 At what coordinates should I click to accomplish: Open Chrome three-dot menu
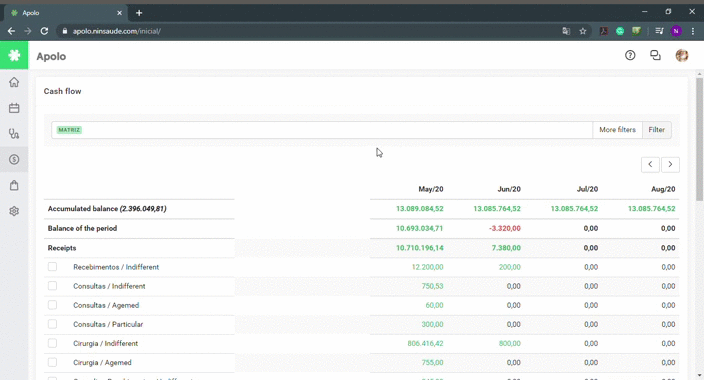pyautogui.click(x=693, y=31)
